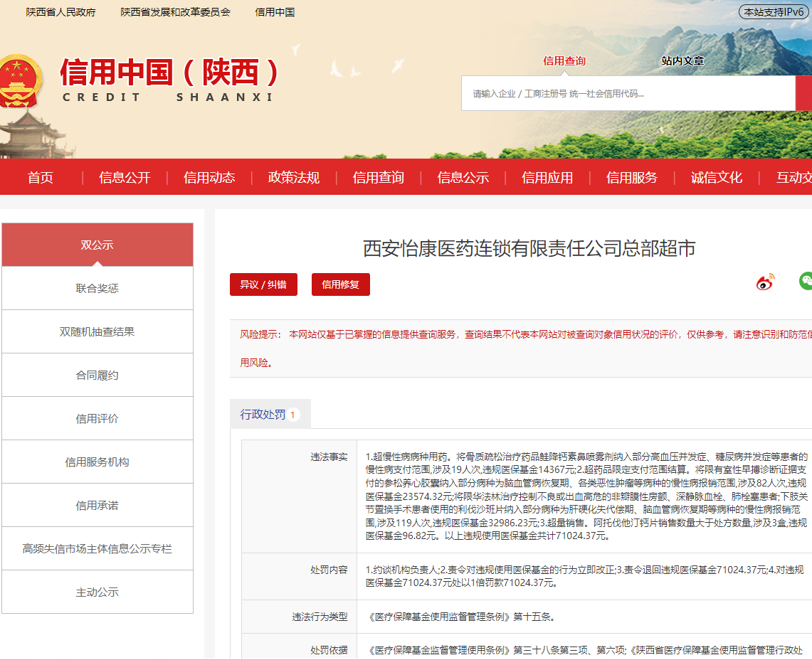Open 信用查询 in red navigation bar
Viewport: 812px width, 660px height.
click(x=378, y=178)
